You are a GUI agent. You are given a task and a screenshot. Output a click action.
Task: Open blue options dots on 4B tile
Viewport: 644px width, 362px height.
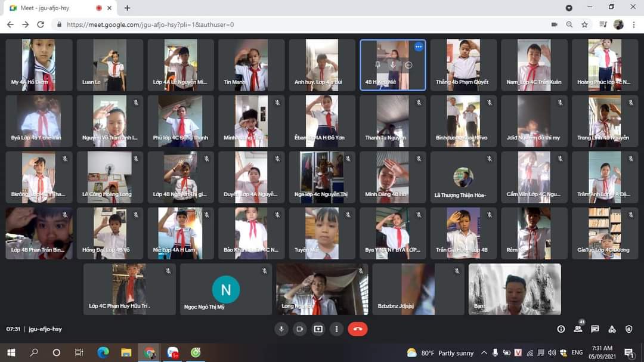[419, 47]
